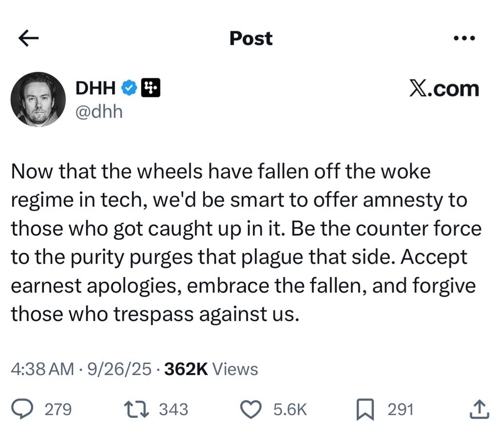Click the 279 replies count
The height and width of the screenshot is (448, 499).
point(58,410)
